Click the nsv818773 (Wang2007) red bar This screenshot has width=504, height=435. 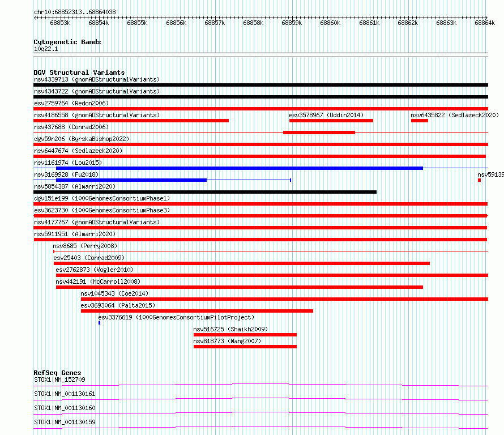point(245,347)
